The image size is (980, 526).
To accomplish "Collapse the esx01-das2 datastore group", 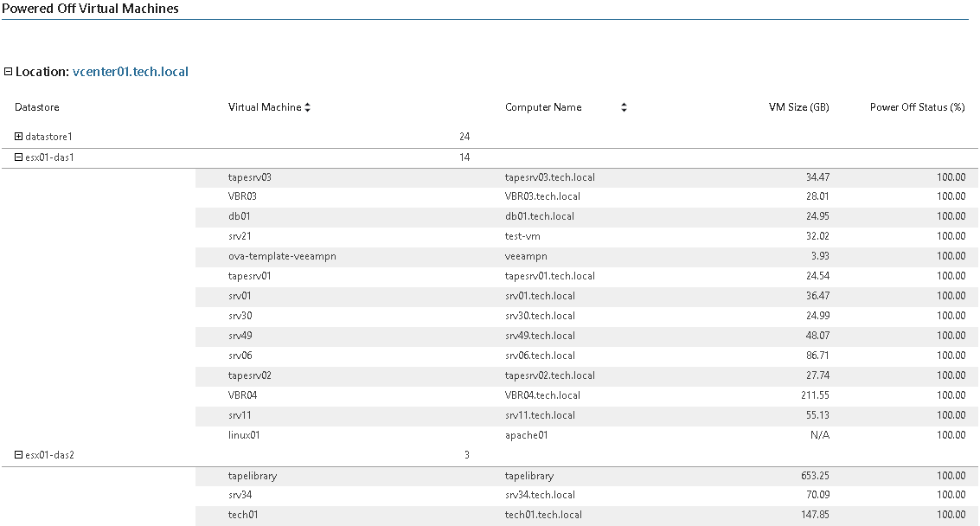I will point(19,455).
